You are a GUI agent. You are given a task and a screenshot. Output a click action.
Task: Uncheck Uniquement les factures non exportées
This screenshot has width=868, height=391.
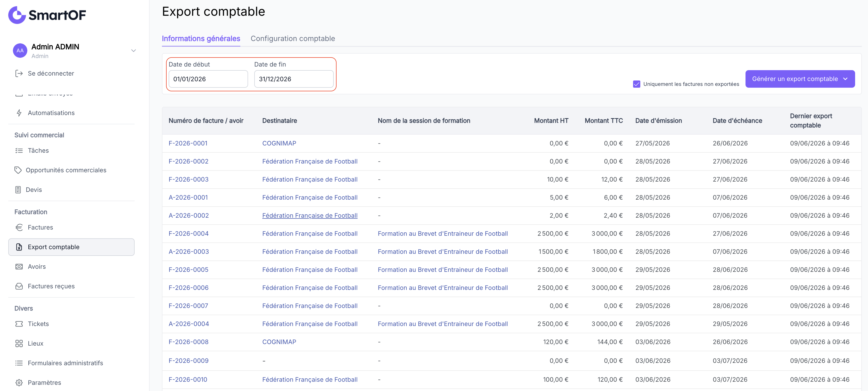pyautogui.click(x=636, y=84)
